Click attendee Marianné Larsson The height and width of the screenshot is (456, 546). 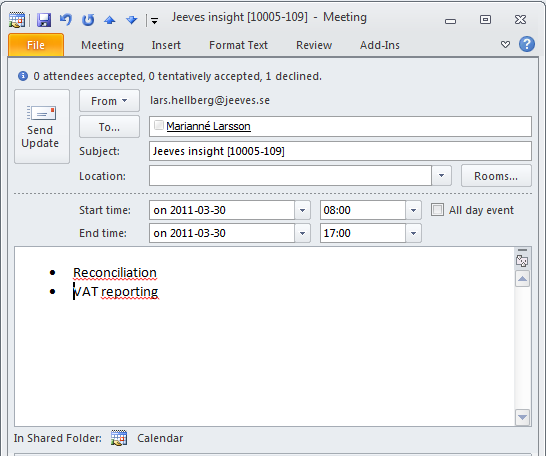(x=208, y=126)
